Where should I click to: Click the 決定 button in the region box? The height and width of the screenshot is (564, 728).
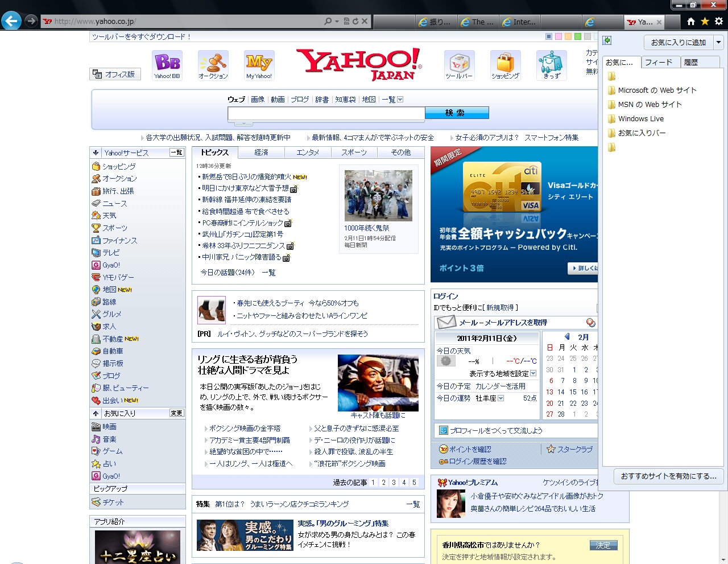(x=603, y=545)
